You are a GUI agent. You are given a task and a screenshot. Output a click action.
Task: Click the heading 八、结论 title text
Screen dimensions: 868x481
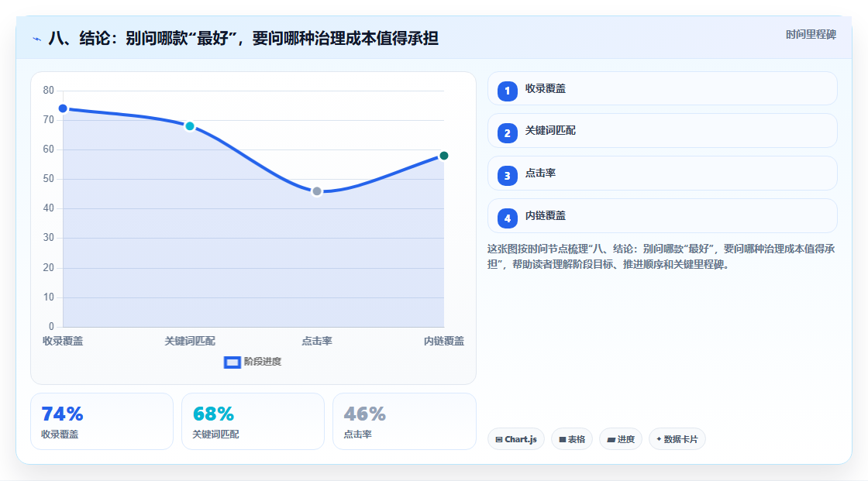click(x=243, y=38)
